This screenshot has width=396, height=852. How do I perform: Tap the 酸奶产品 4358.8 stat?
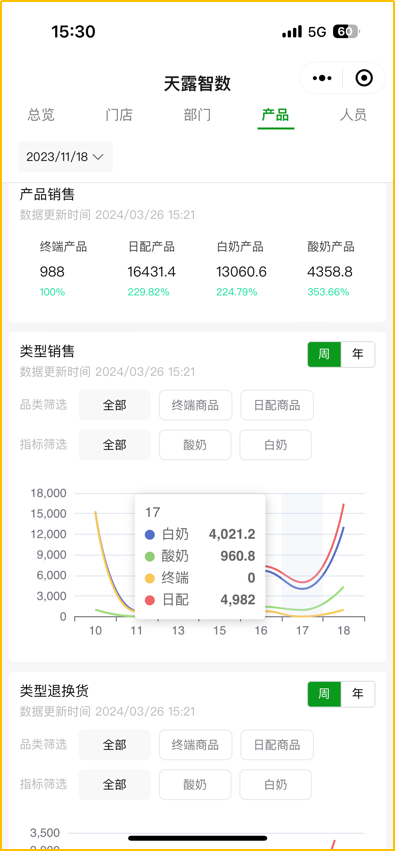(x=330, y=272)
